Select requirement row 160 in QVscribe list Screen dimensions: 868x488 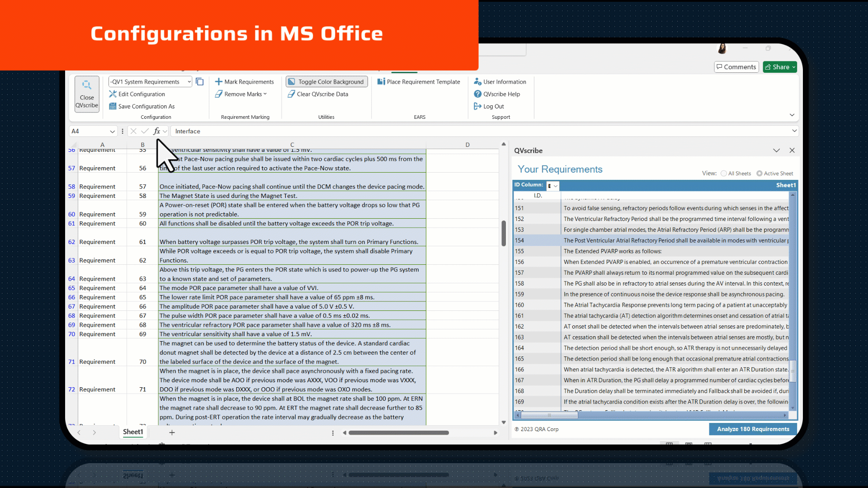coord(651,305)
